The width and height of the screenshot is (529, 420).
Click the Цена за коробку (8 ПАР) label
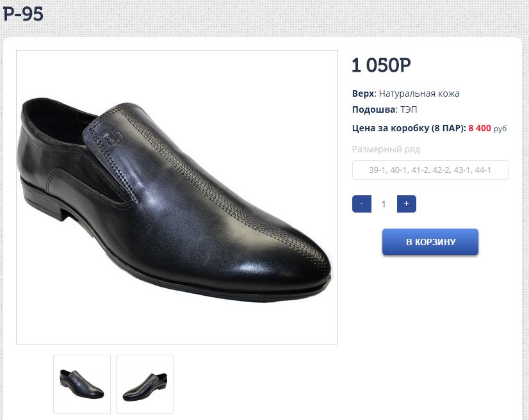coord(409,128)
